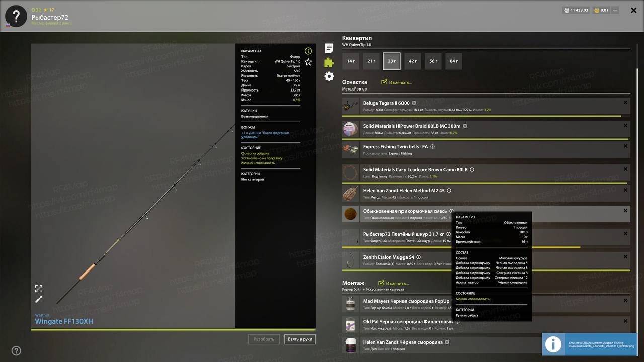Open the rod info icon in parameters panel

pos(308,51)
